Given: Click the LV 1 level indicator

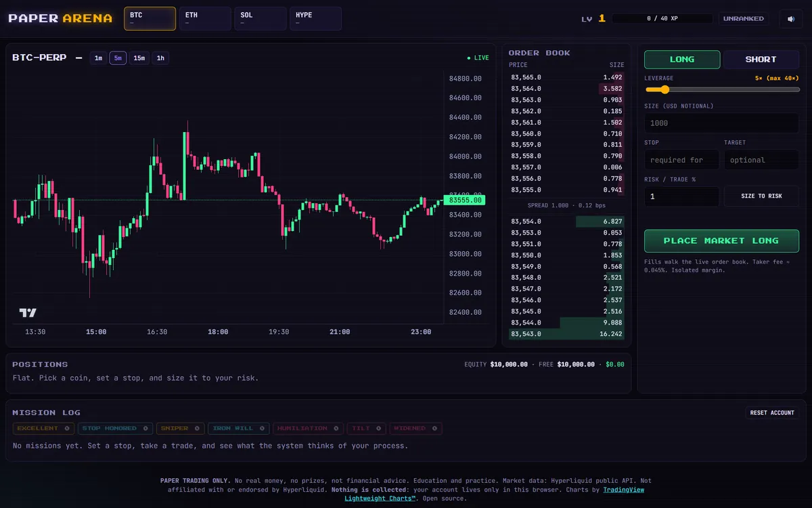Looking at the screenshot, I should tap(593, 19).
